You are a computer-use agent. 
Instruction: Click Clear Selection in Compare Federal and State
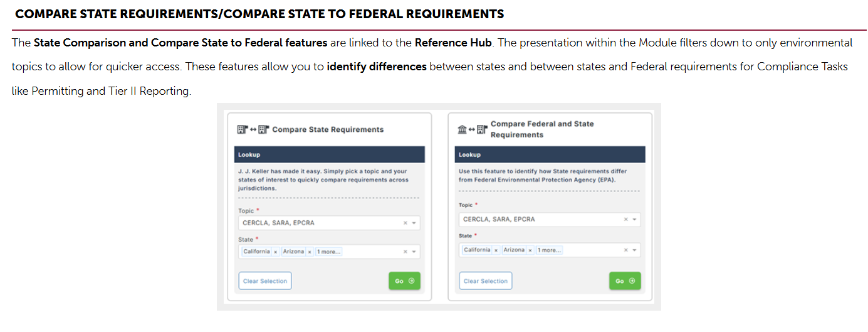(x=486, y=281)
